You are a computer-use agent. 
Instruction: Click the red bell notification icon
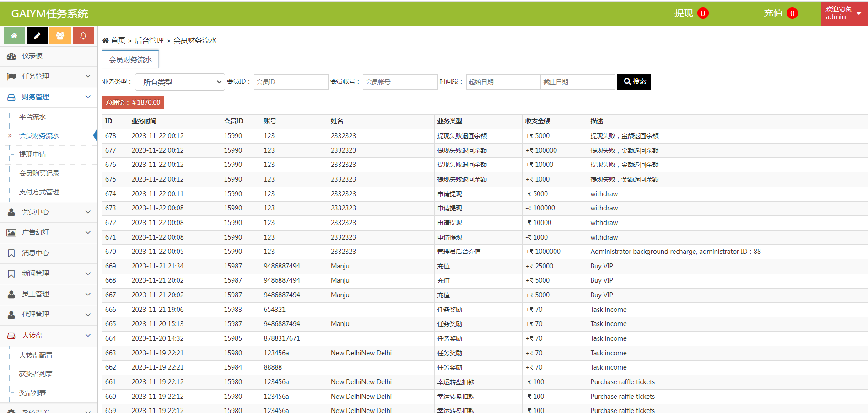83,36
